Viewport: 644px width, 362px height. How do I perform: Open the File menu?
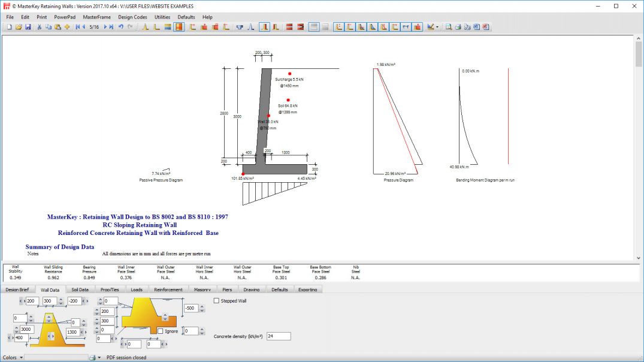10,17
